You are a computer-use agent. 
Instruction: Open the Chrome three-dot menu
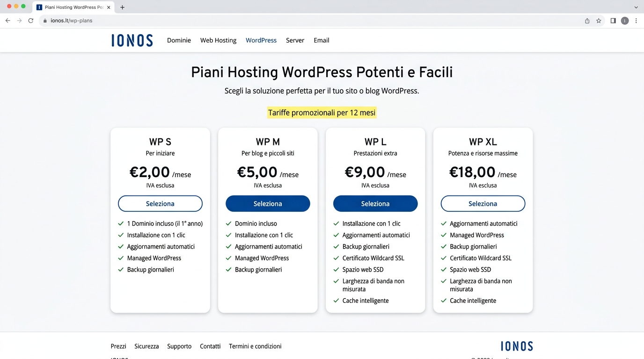point(636,21)
